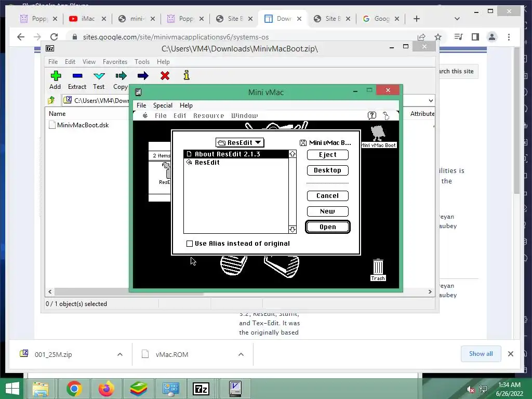The height and width of the screenshot is (399, 532).
Task: Click the Extract icon in 7-Zip toolbar
Action: pyautogui.click(x=77, y=76)
